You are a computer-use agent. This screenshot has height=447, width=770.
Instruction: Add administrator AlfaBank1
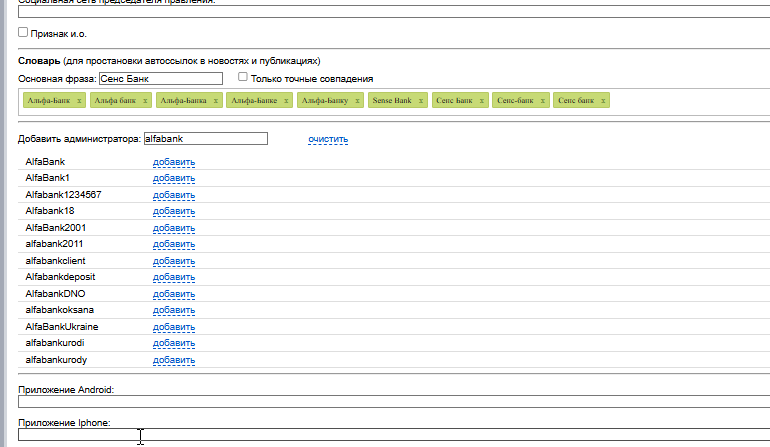click(174, 178)
